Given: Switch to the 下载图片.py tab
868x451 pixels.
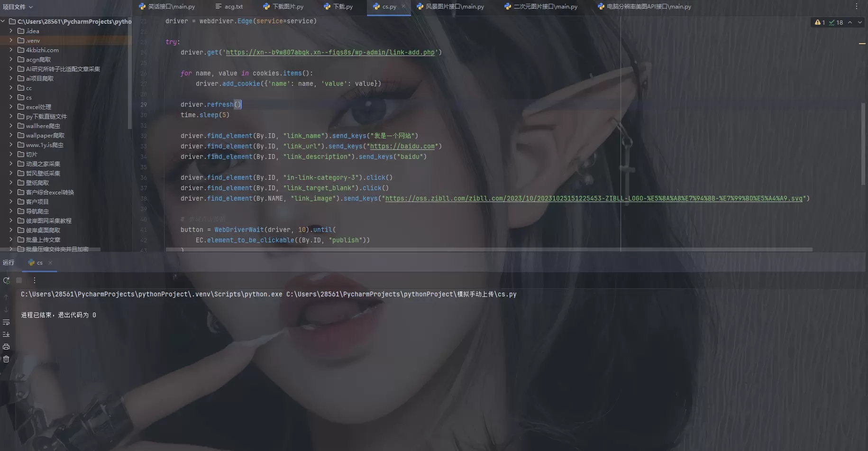Looking at the screenshot, I should (x=283, y=7).
